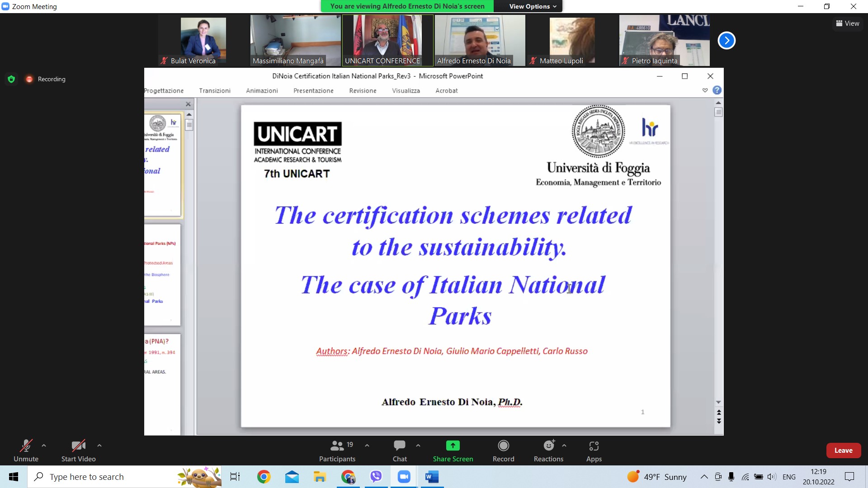Open Viber from the taskbar
This screenshot has width=868, height=488.
(x=376, y=477)
